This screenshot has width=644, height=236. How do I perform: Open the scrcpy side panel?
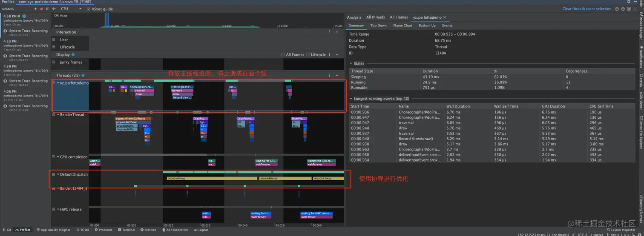(x=641, y=80)
